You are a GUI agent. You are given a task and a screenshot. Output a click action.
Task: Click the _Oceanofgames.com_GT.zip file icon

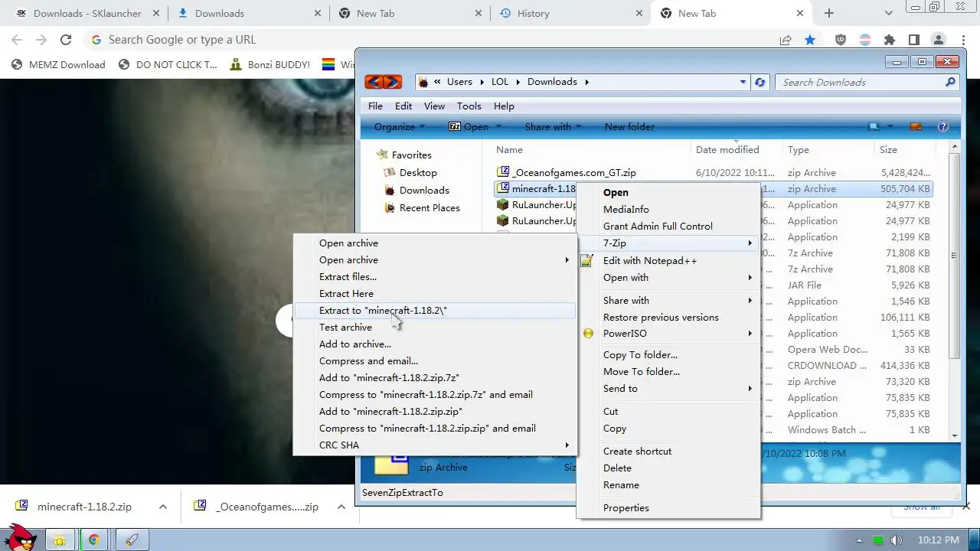pos(503,172)
